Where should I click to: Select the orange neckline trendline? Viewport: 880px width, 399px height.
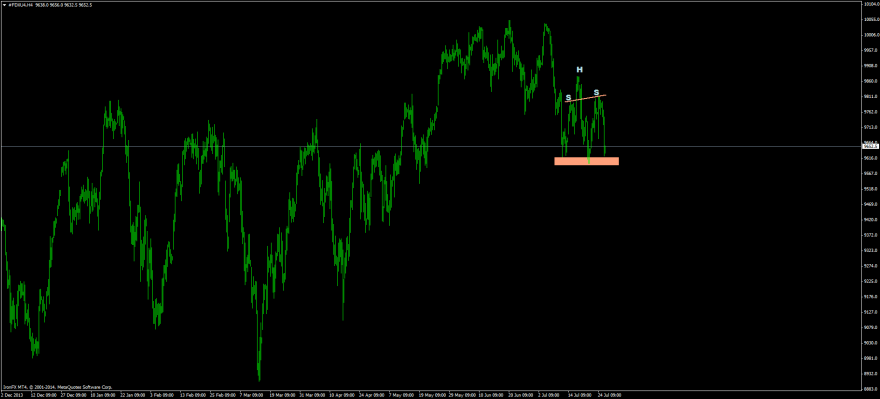click(x=585, y=98)
